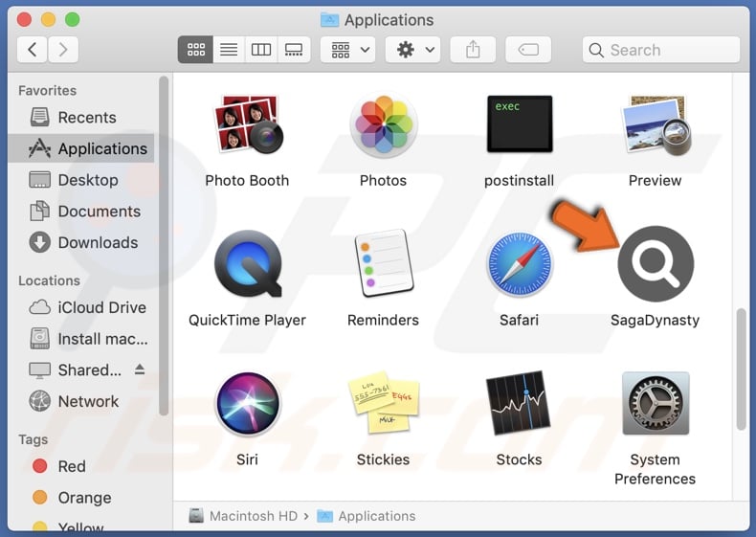Image resolution: width=756 pixels, height=537 pixels.
Task: Click Macintosh HD in the path bar
Action: (243, 516)
